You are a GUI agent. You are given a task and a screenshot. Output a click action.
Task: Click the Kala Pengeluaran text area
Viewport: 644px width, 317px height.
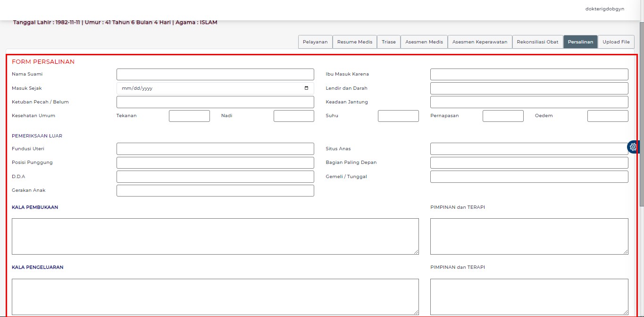click(215, 296)
